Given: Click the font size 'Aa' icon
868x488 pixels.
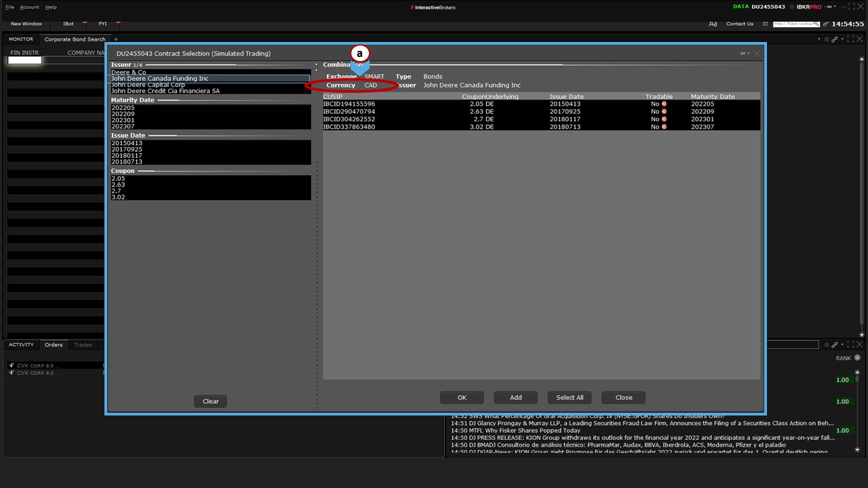Looking at the screenshot, I should 713,24.
